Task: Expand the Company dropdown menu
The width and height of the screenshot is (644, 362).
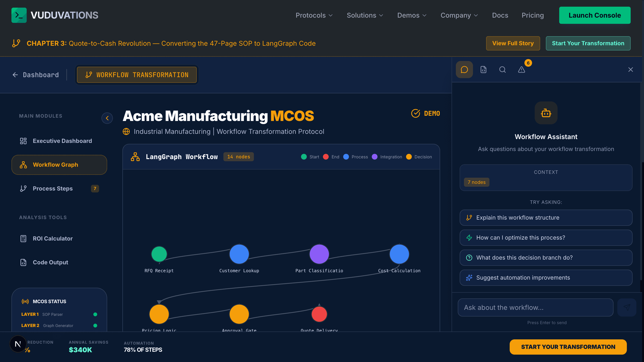Action: (459, 15)
